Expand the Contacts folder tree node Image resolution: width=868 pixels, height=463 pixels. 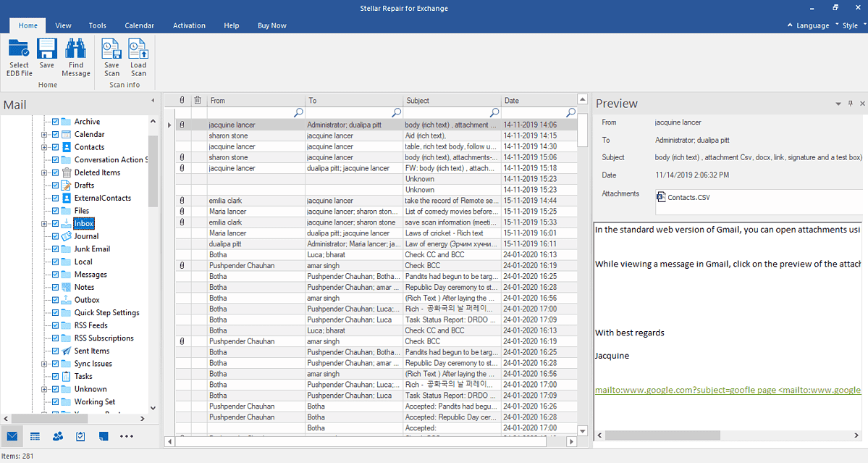point(46,146)
